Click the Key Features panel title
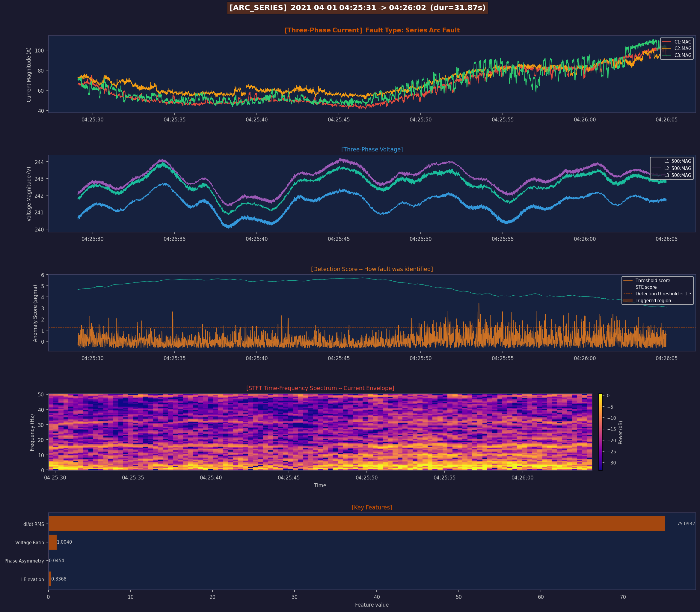Screen dimensions: 700x612 tap(372, 507)
